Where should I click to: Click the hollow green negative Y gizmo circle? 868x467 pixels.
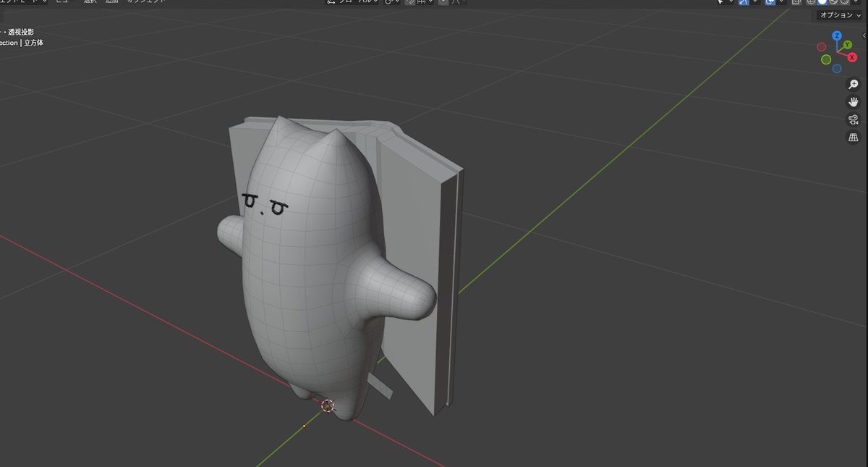pos(826,59)
